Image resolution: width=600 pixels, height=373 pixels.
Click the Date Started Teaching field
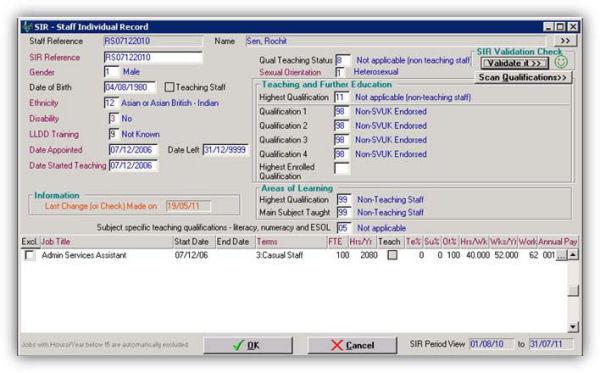point(134,166)
